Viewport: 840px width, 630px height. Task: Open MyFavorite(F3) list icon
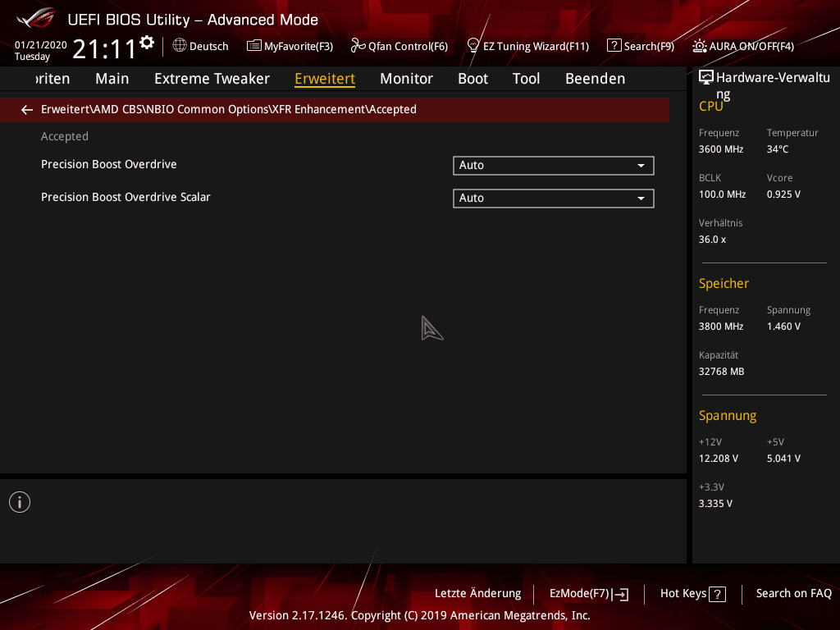(x=254, y=46)
